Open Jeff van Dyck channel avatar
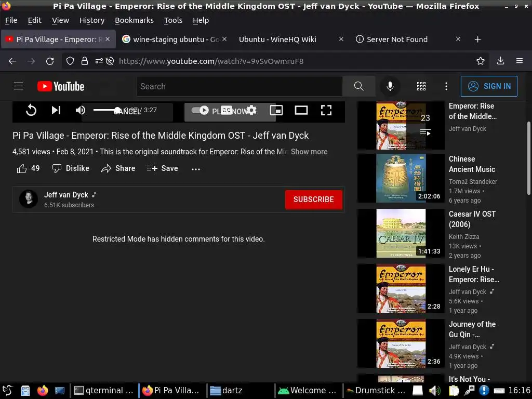Viewport: 532px width, 399px height. point(29,199)
